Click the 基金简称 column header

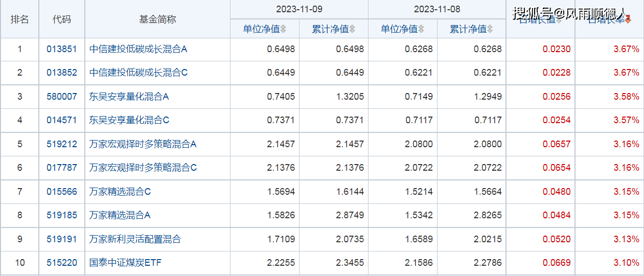pyautogui.click(x=157, y=19)
